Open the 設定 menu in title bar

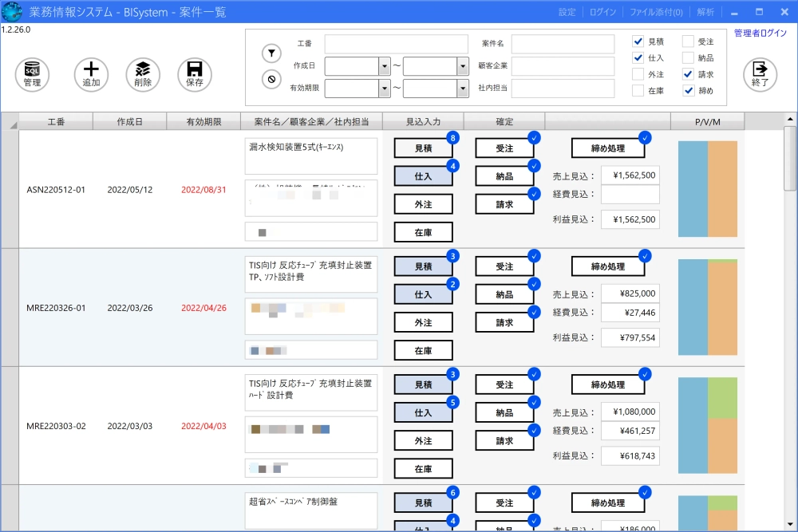[567, 12]
